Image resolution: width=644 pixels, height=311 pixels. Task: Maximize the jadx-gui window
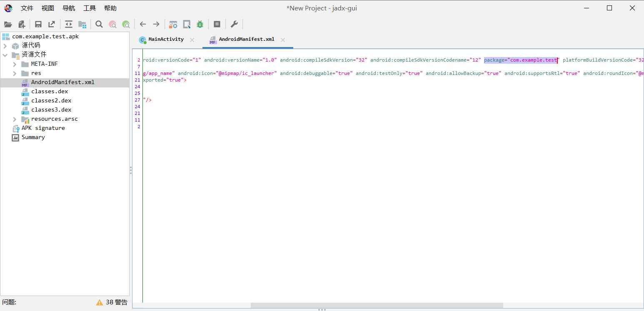(609, 8)
